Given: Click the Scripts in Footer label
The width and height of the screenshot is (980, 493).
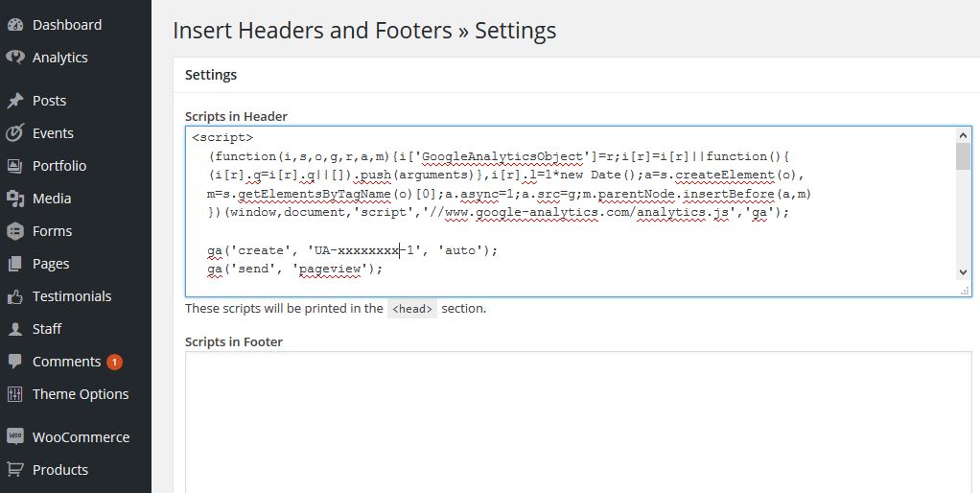Looking at the screenshot, I should point(234,341).
